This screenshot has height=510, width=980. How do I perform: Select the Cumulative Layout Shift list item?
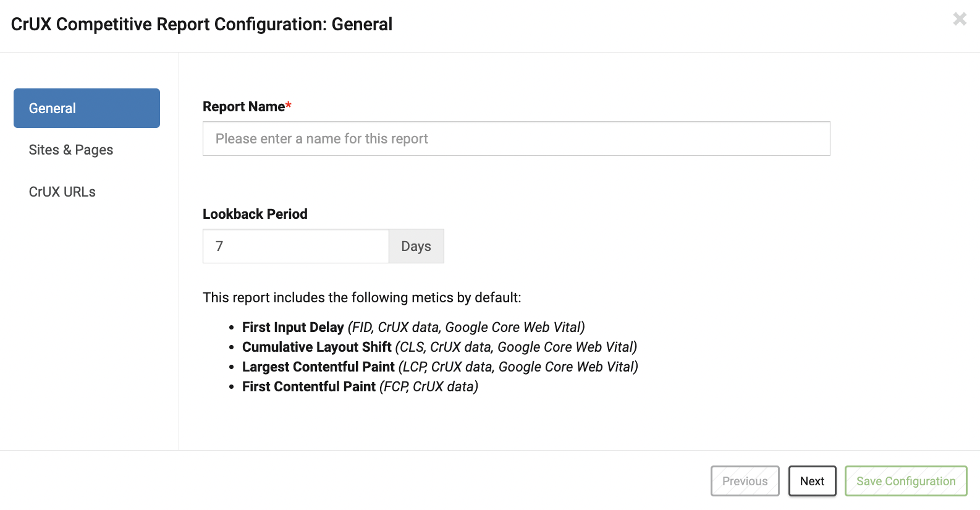(x=439, y=347)
